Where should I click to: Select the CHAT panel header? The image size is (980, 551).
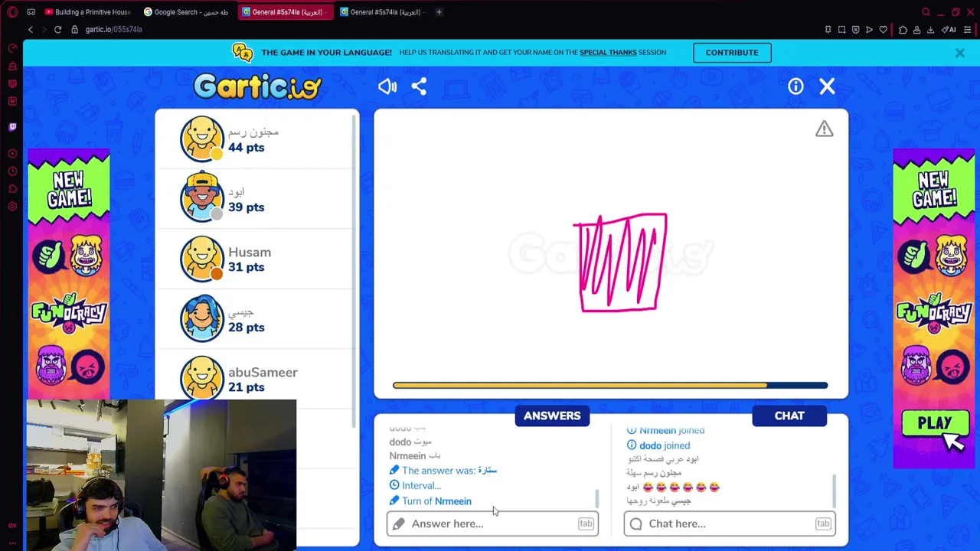tap(789, 416)
